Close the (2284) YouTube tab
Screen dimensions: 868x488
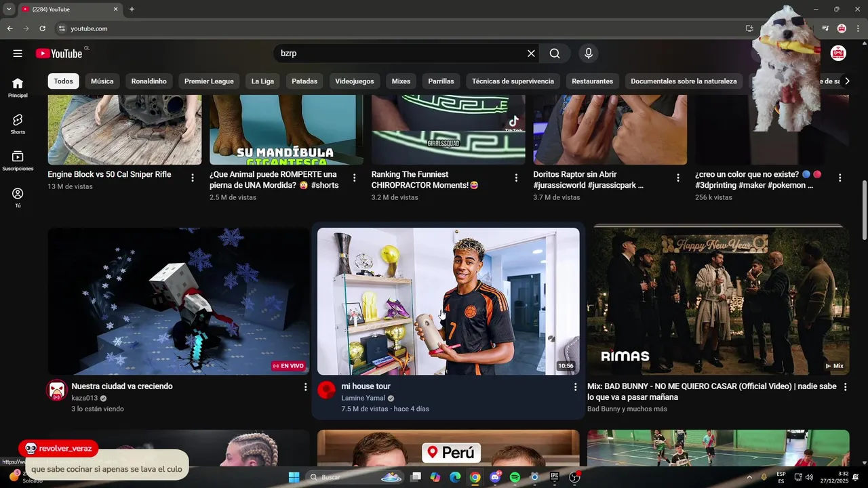pos(115,9)
